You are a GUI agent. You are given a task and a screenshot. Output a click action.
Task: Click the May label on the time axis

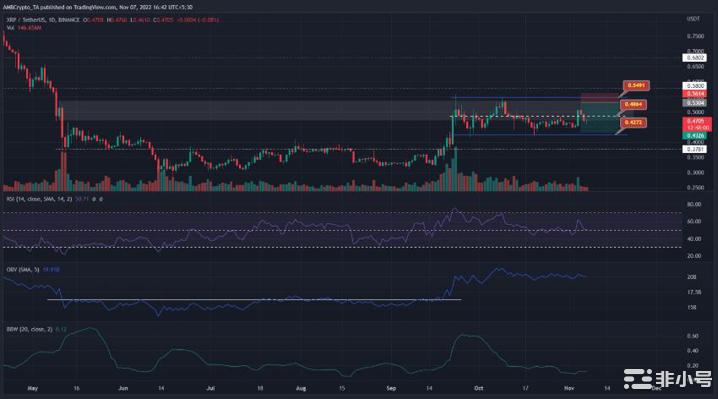click(33, 388)
